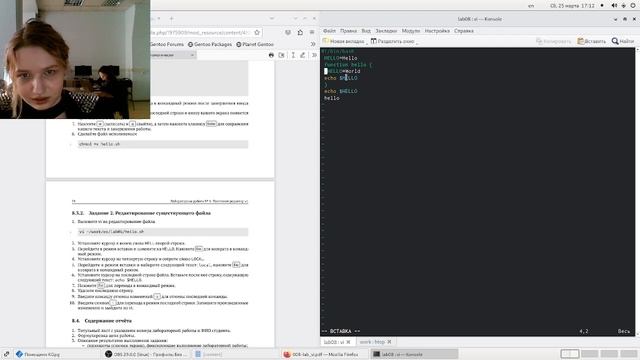Select the PDF text annotation tool
640x360 pixels.
click(293, 55)
